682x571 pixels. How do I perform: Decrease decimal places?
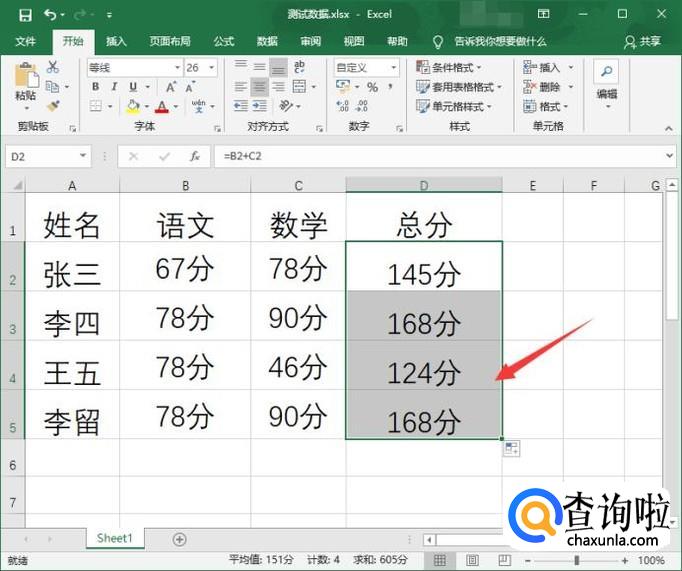coord(362,106)
